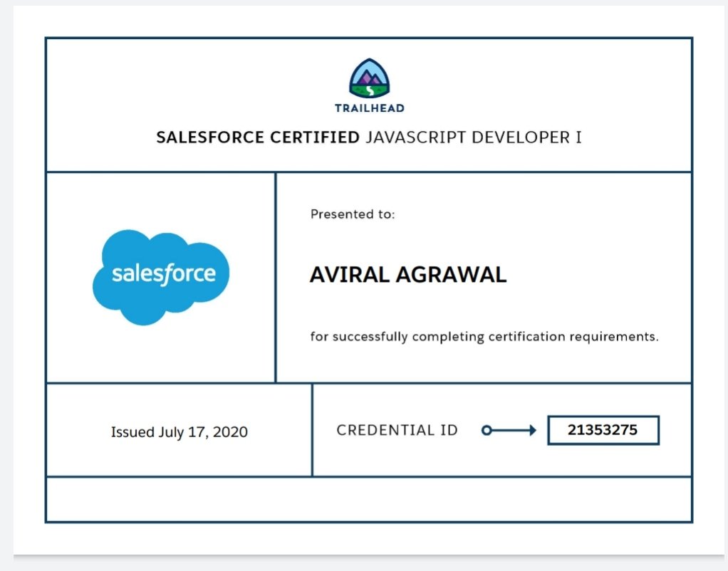This screenshot has width=728, height=571.
Task: Click the Salesforce cloud logo
Action: click(x=161, y=277)
